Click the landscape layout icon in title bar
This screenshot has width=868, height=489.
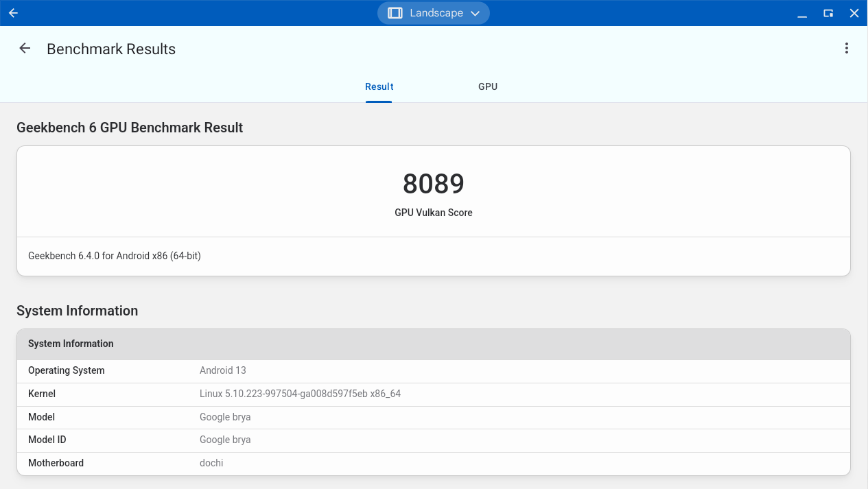(x=395, y=13)
